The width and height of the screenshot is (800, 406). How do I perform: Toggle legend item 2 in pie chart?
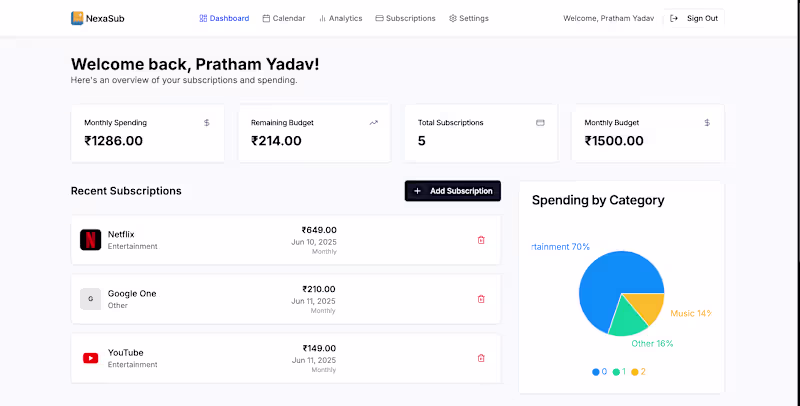click(638, 372)
